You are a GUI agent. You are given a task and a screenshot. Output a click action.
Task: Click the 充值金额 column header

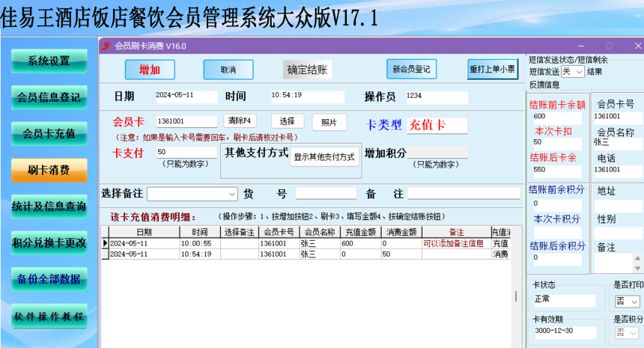pos(361,232)
